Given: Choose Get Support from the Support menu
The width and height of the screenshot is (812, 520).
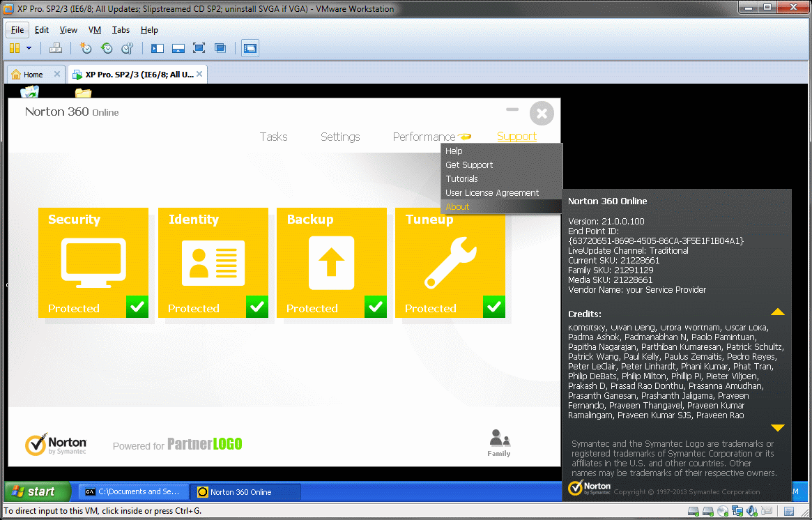Looking at the screenshot, I should [x=469, y=165].
